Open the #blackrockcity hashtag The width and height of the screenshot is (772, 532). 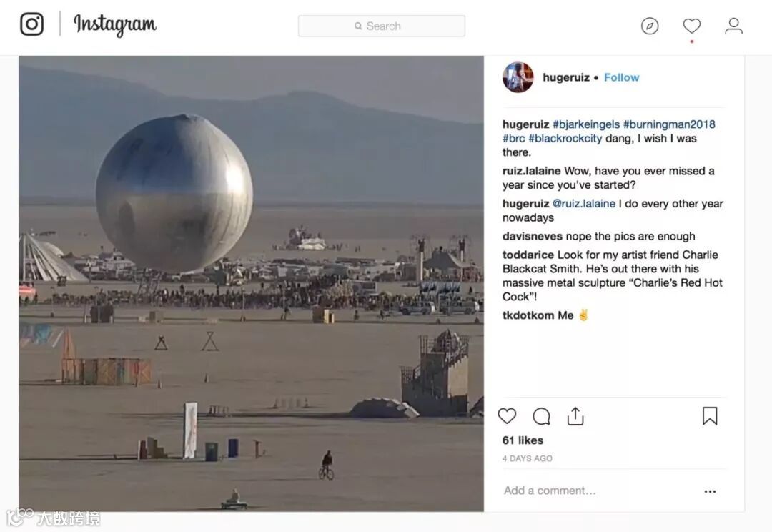(x=565, y=139)
